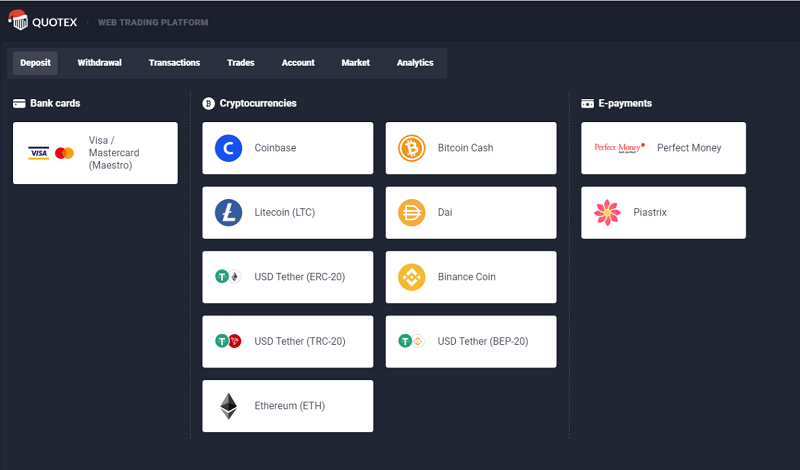Image resolution: width=800 pixels, height=470 pixels.
Task: Select the Deposit tab
Action: [x=35, y=63]
